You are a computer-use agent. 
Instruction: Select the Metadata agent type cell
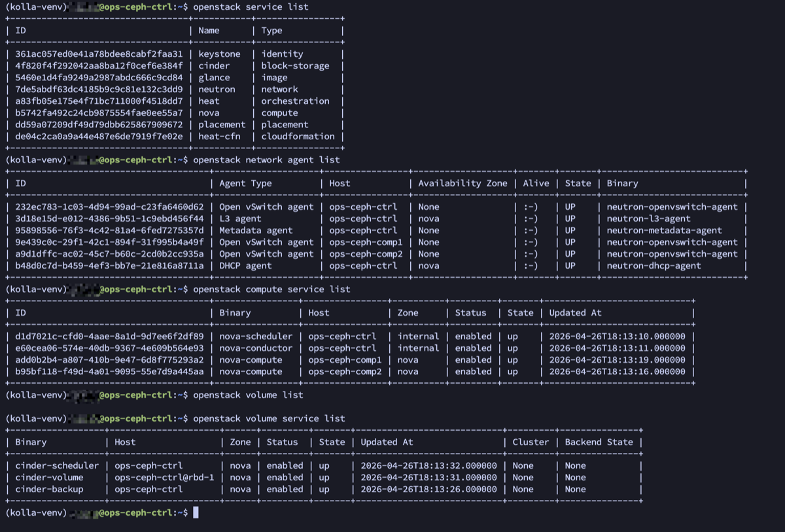coord(256,231)
